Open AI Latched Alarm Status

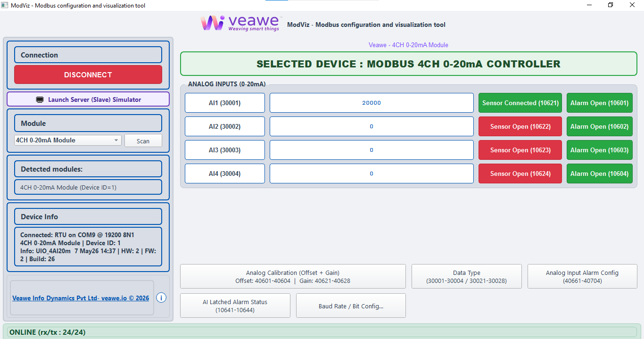235,306
